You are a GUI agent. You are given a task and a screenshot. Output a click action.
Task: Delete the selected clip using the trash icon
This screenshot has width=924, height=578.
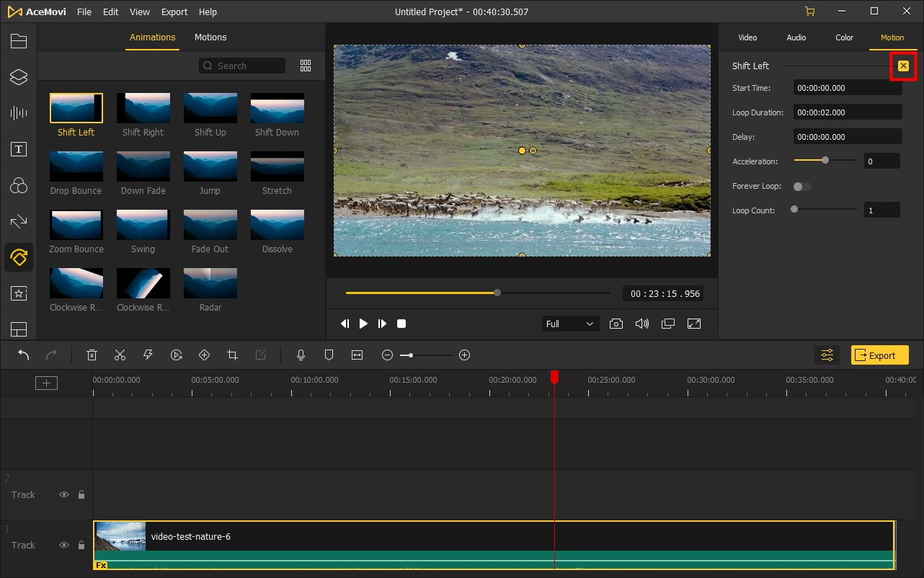tap(92, 355)
